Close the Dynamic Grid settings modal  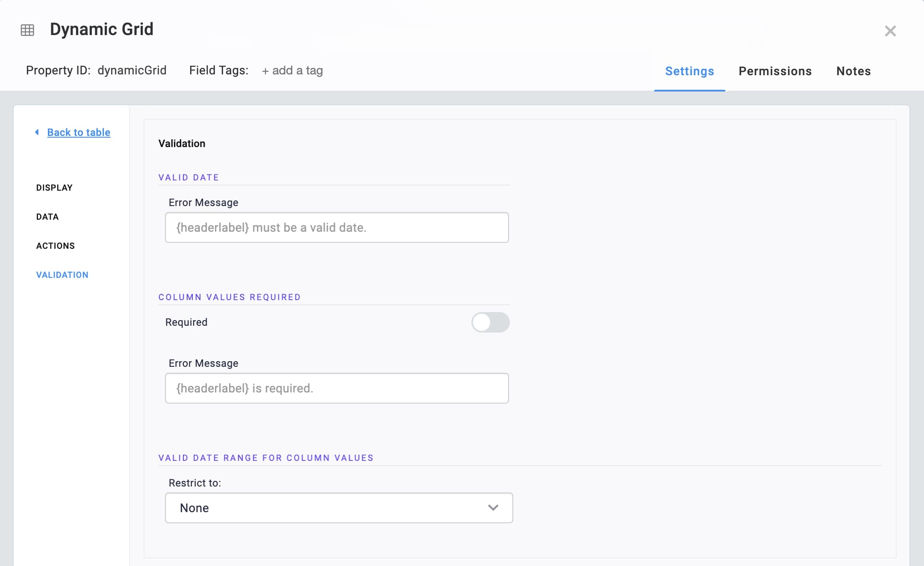coord(890,31)
